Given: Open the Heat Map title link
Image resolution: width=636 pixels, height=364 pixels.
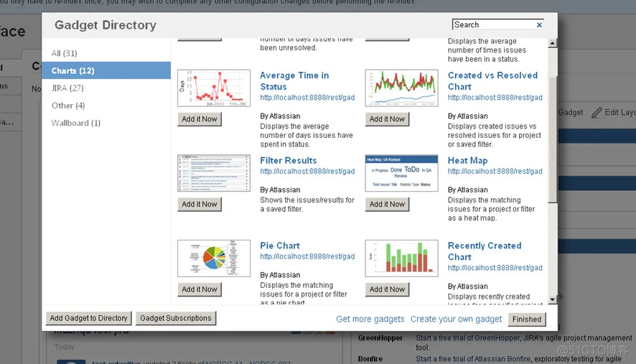Looking at the screenshot, I should point(467,161).
